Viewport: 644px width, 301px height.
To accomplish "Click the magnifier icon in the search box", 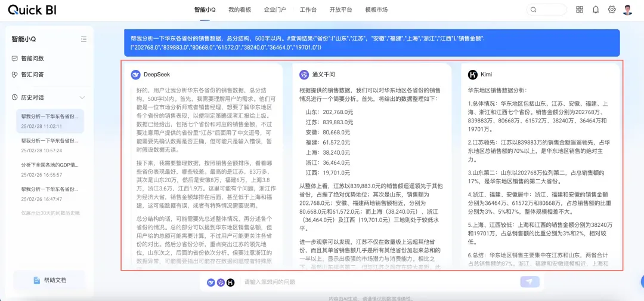I will (x=533, y=10).
